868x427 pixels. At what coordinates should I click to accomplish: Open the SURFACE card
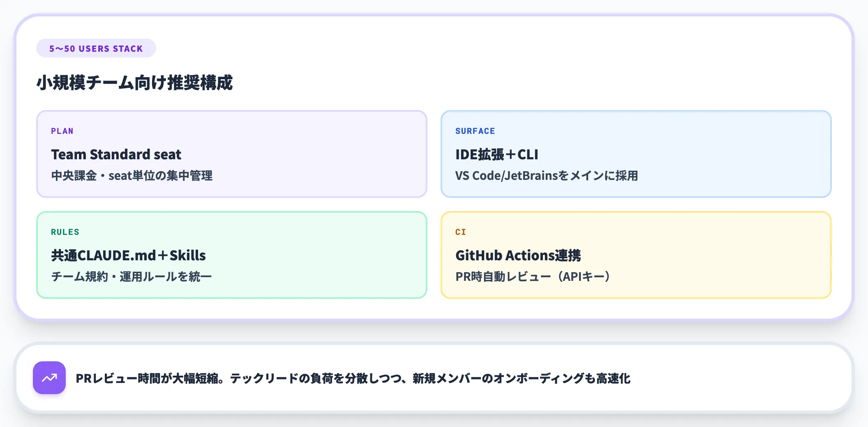tap(636, 154)
